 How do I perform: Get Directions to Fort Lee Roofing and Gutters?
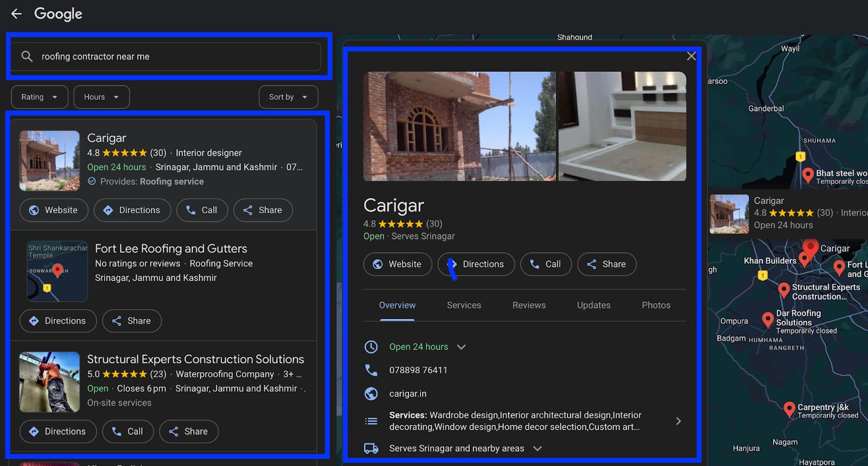[x=58, y=321]
